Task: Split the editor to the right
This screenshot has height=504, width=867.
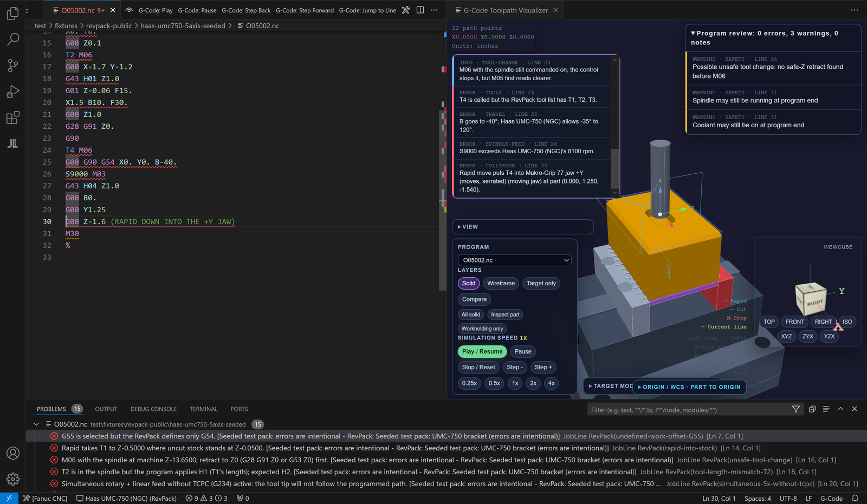Action: 420,10
